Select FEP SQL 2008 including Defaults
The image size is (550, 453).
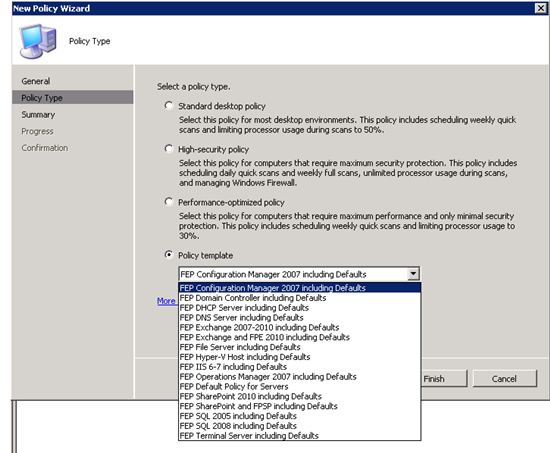pos(300,426)
